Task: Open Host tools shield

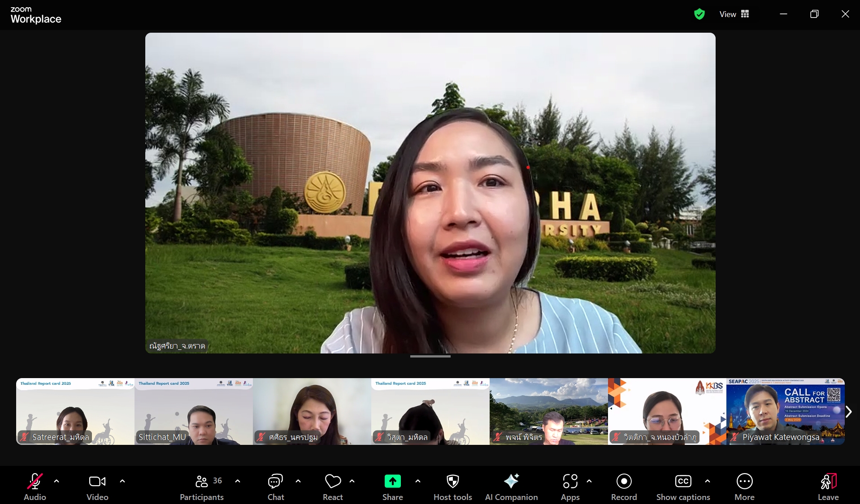Action: click(x=452, y=487)
